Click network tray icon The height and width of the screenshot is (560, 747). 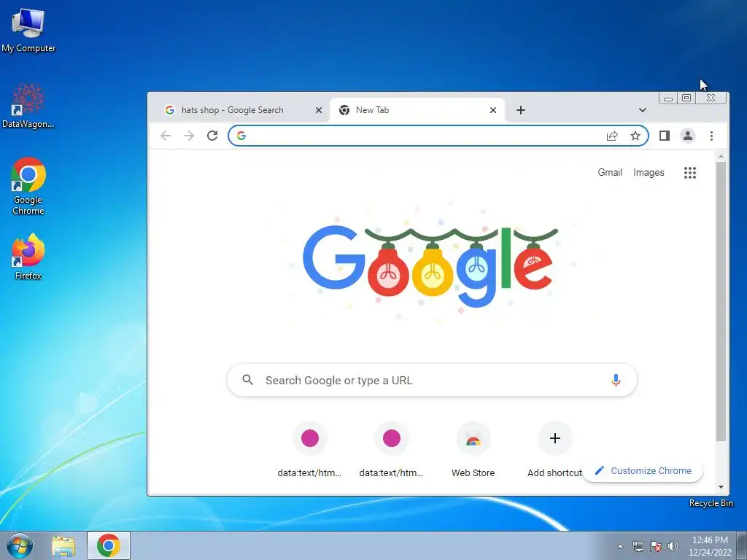(638, 546)
